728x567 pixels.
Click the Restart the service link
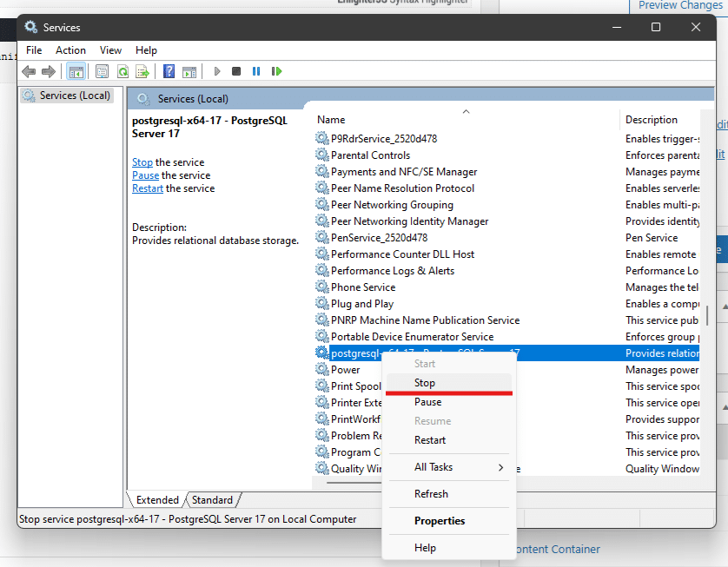tap(147, 188)
